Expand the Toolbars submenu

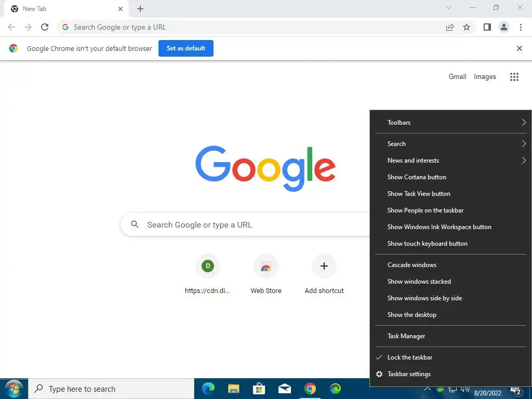click(450, 123)
